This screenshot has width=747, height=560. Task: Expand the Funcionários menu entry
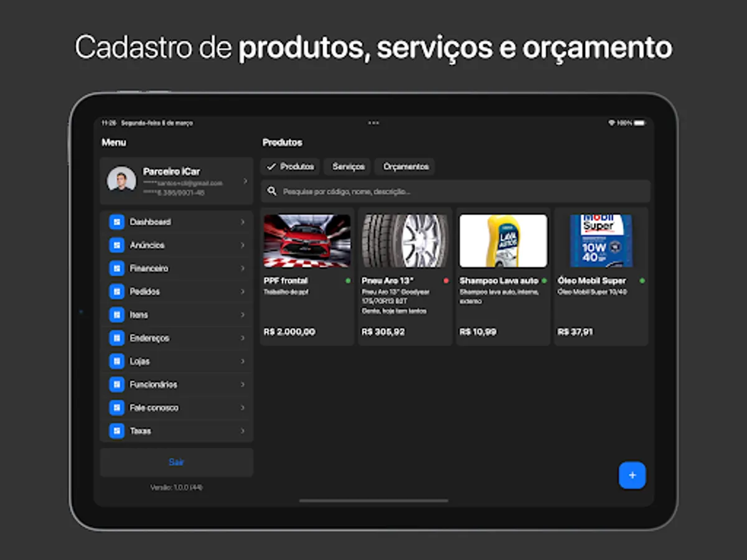tap(243, 384)
